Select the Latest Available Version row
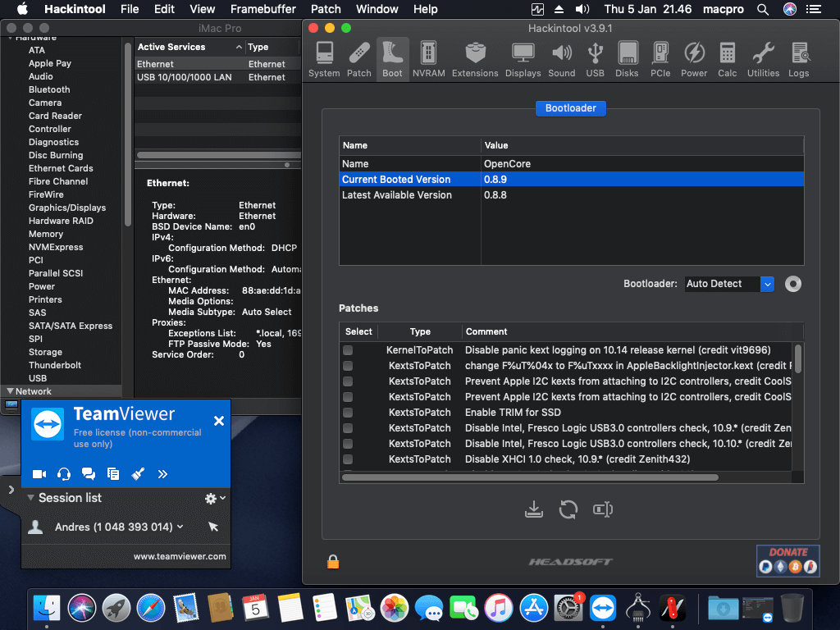 pyautogui.click(x=571, y=195)
